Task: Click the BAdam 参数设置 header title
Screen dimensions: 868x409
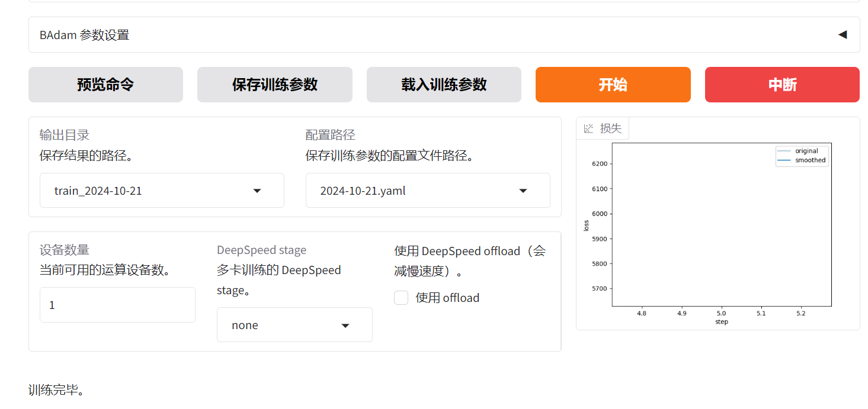Action: [x=84, y=35]
